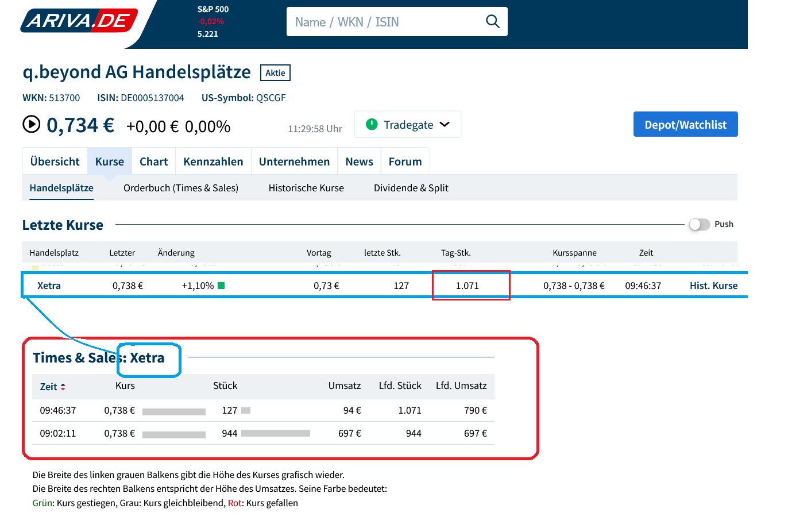Open the Tradegate exchange dropdown
788x532 pixels.
coord(408,125)
